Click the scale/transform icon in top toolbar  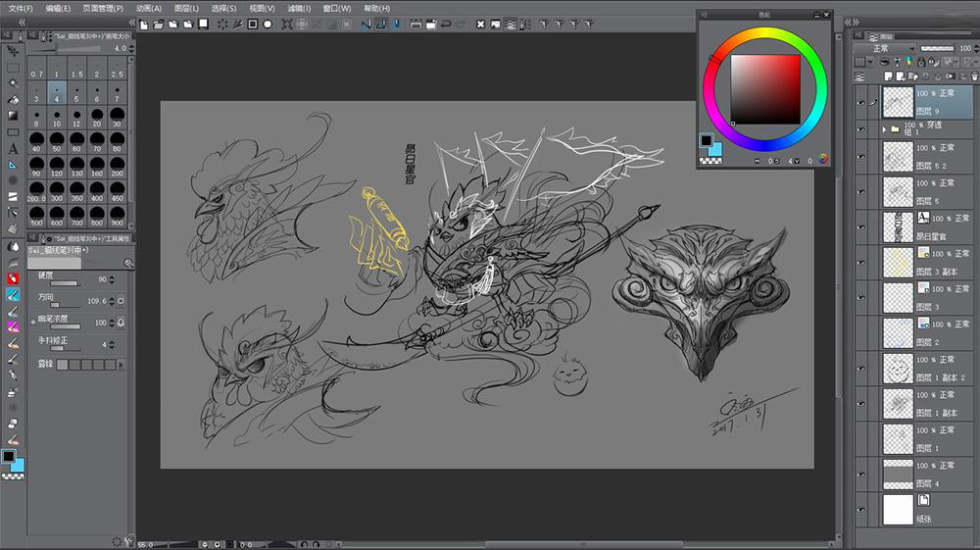[287, 25]
